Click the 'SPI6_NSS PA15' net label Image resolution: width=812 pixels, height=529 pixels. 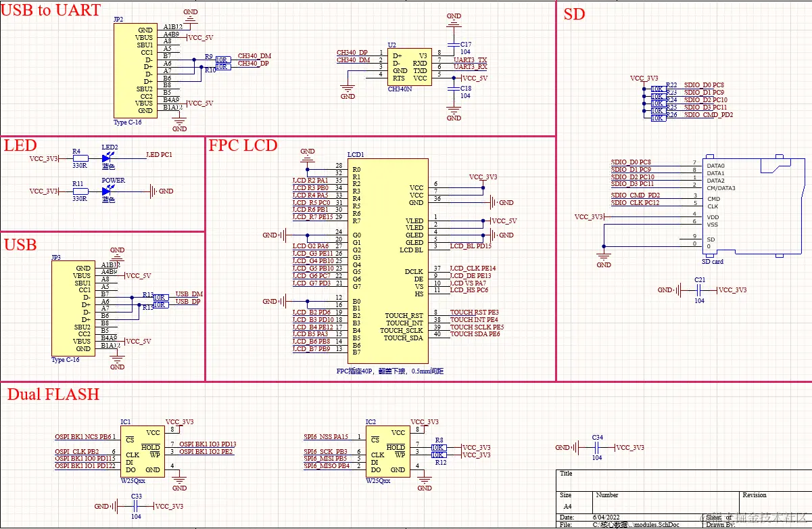click(326, 437)
